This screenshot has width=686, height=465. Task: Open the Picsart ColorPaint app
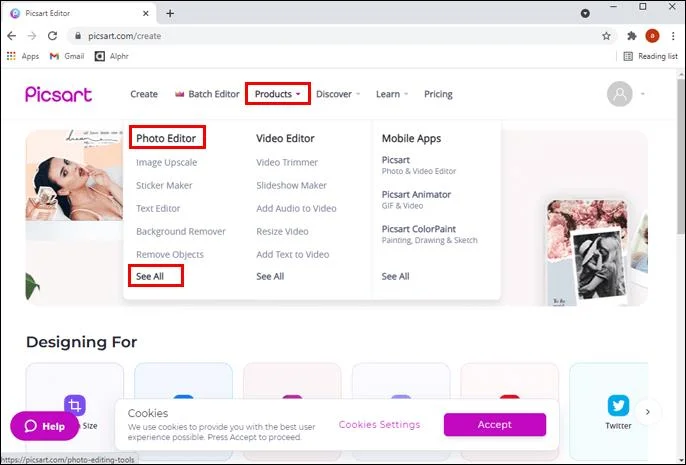click(429, 234)
